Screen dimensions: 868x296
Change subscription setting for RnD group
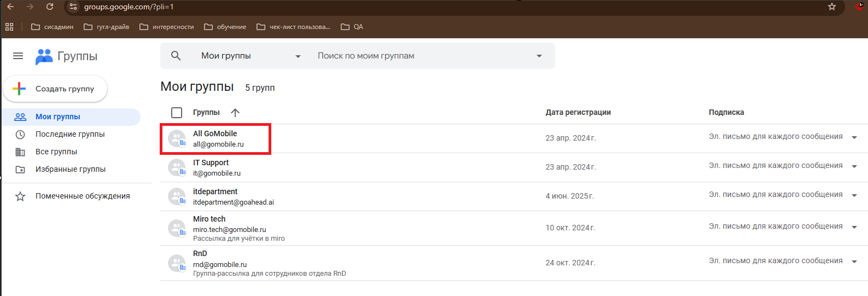point(854,262)
